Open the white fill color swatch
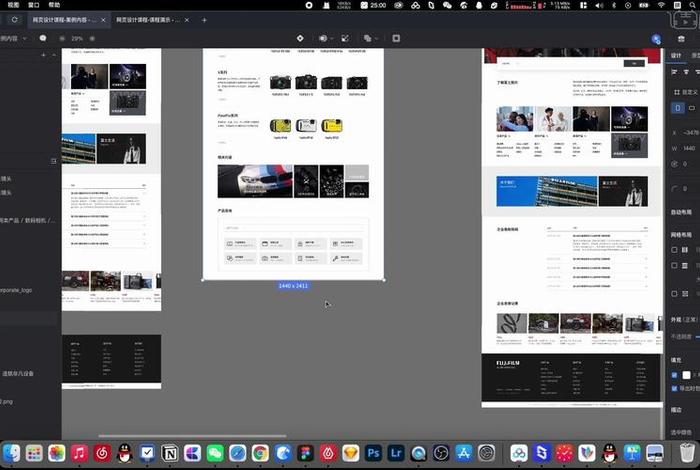 click(x=687, y=375)
